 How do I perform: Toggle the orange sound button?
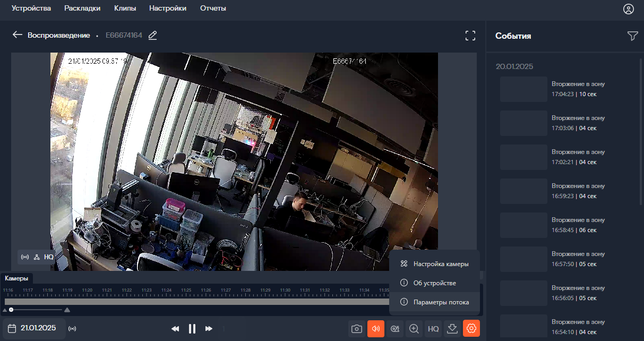tap(376, 329)
